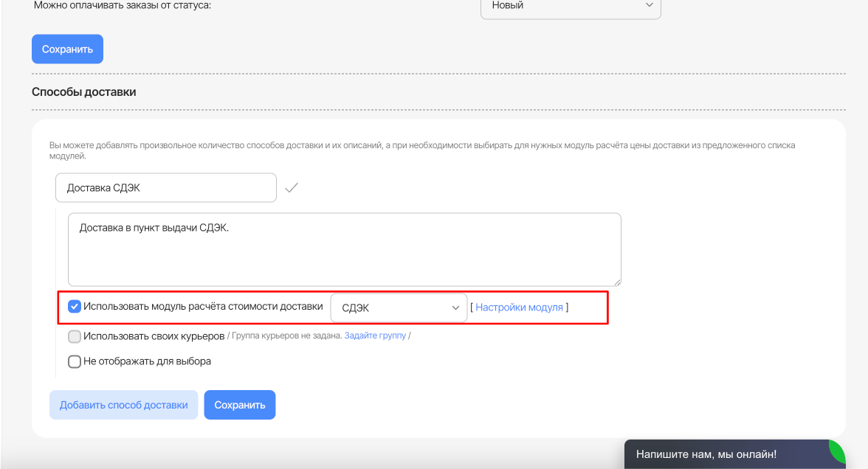Follow the Задайте группу link
The image size is (868, 469).
point(375,336)
